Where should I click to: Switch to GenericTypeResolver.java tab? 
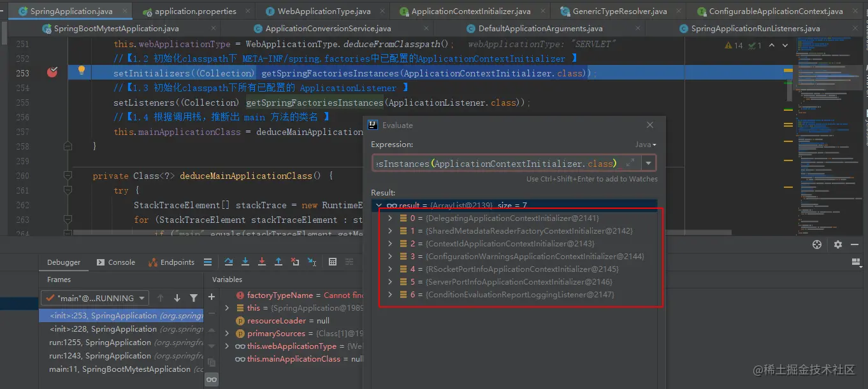tap(619, 11)
